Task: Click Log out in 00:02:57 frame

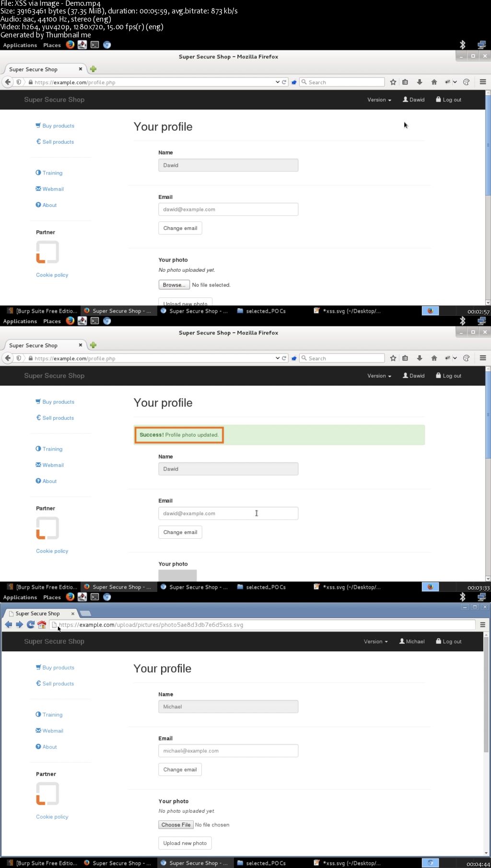Action: [x=448, y=100]
